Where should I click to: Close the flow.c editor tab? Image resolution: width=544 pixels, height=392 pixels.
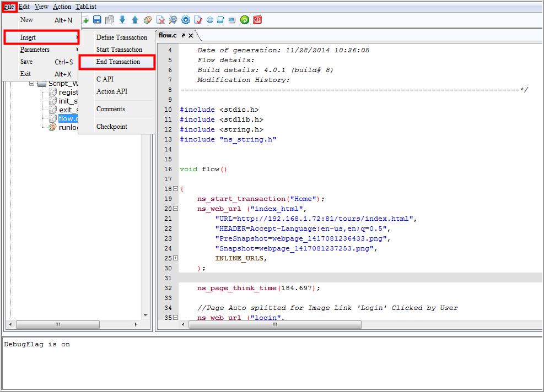pyautogui.click(x=191, y=35)
